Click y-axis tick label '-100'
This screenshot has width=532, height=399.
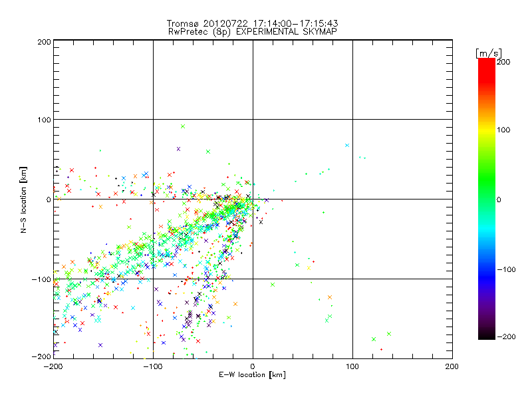[41, 279]
